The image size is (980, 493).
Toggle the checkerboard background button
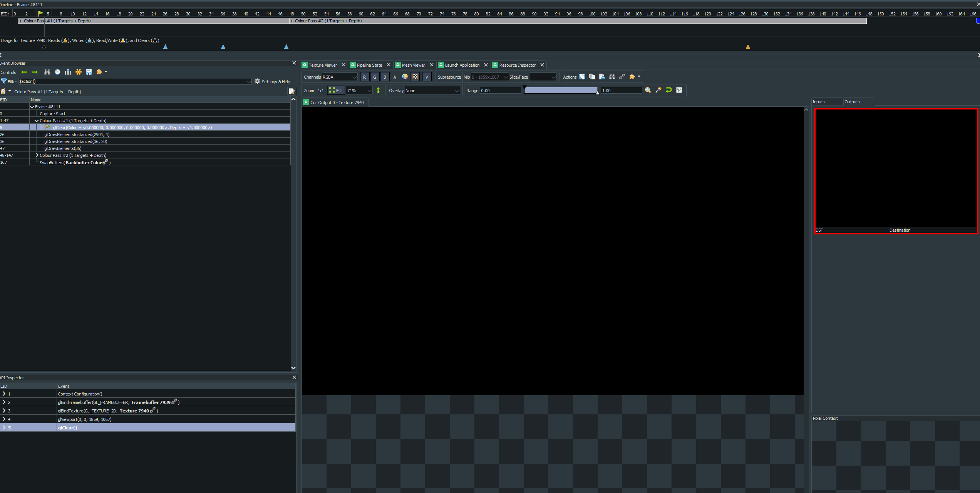[415, 77]
